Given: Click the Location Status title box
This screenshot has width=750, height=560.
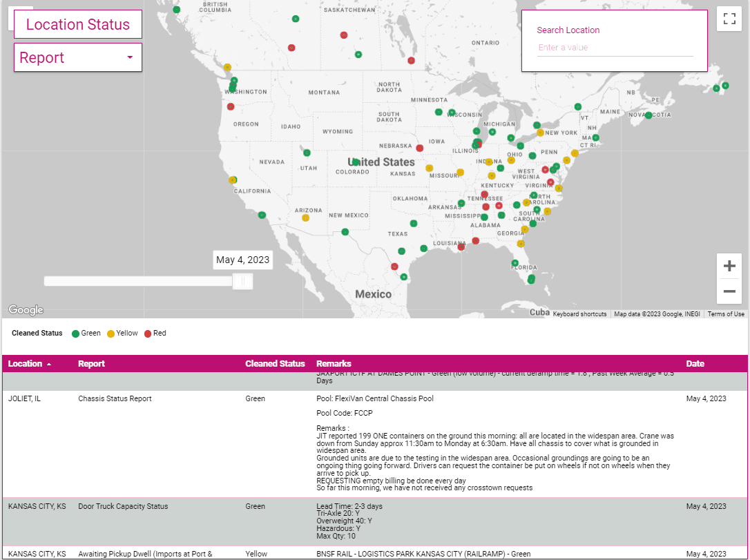Looking at the screenshot, I should point(77,24).
